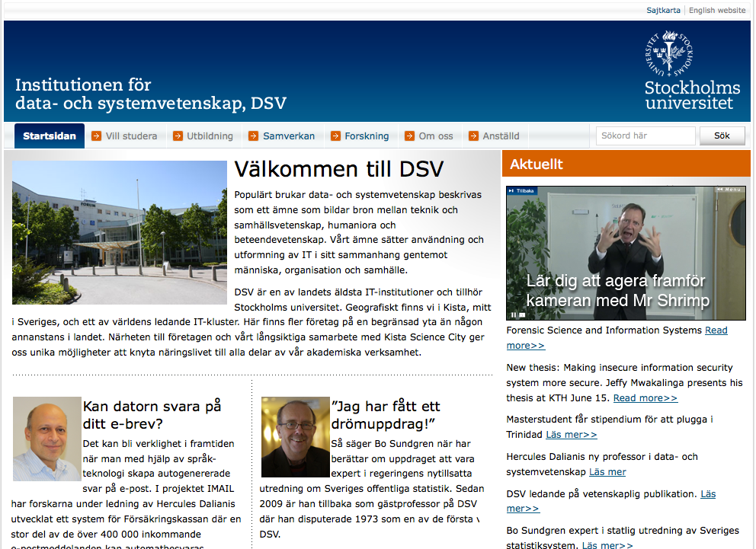Click the DSV building photo

coord(120,232)
